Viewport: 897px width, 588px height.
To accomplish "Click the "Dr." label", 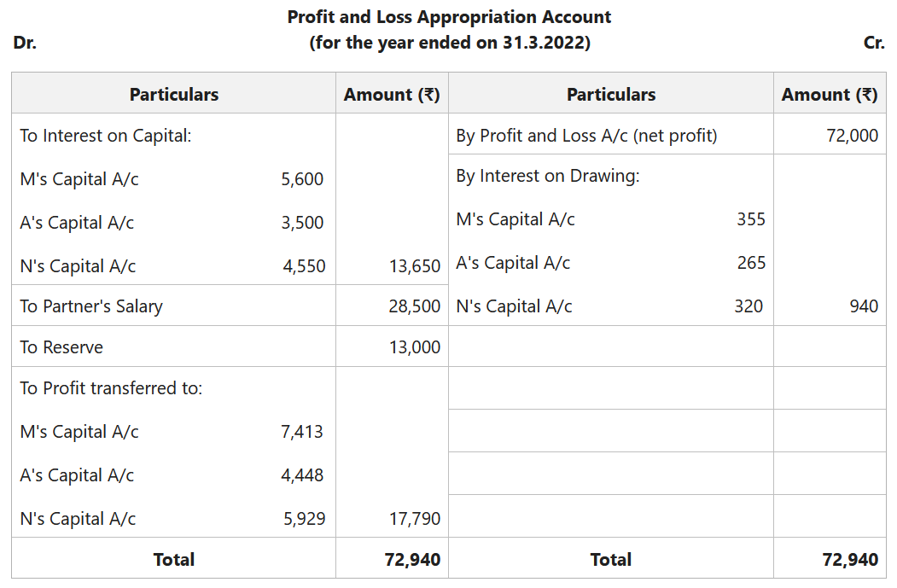I will (25, 43).
